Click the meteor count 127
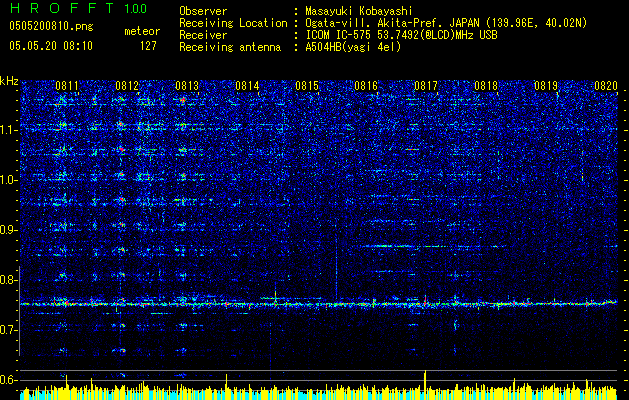Screen dimensions: 629x400 (148, 46)
